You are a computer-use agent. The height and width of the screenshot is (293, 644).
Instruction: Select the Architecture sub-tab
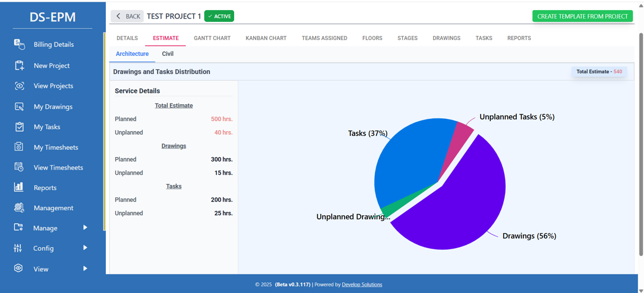click(132, 54)
